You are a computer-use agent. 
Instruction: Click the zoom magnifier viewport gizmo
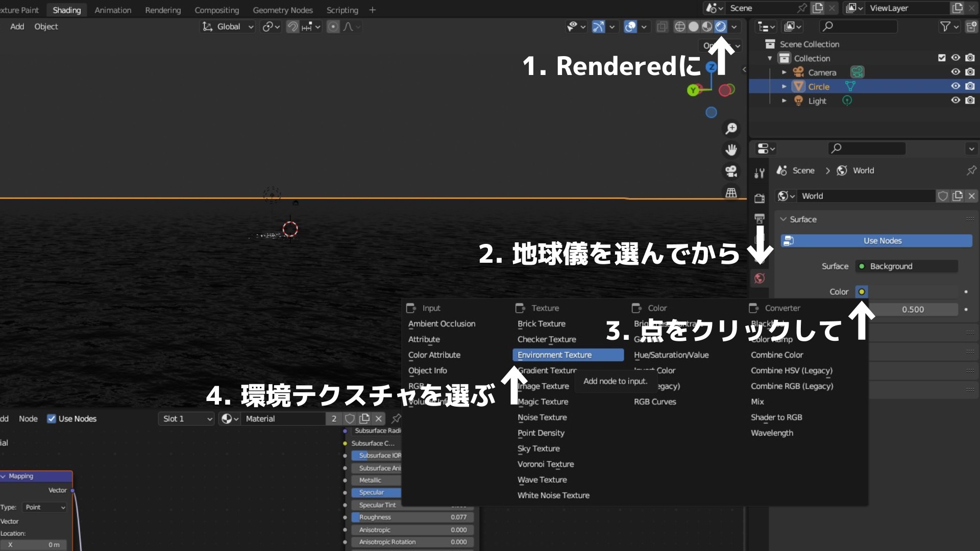click(x=731, y=129)
